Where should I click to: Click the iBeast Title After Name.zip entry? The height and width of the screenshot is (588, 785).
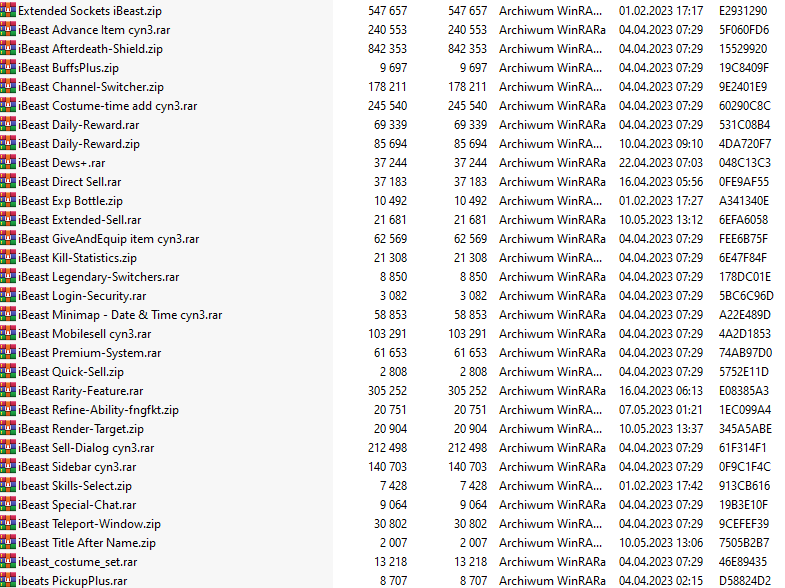pyautogui.click(x=87, y=542)
